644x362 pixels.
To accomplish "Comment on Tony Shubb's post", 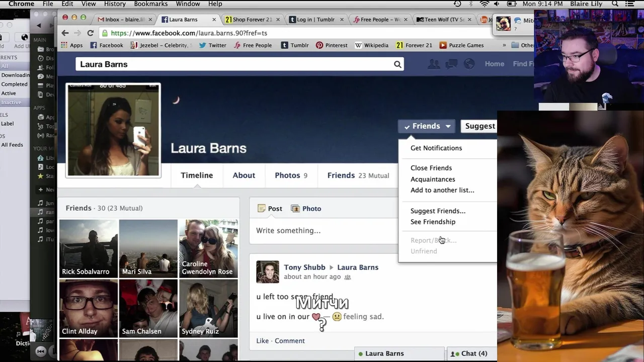I will 290,341.
